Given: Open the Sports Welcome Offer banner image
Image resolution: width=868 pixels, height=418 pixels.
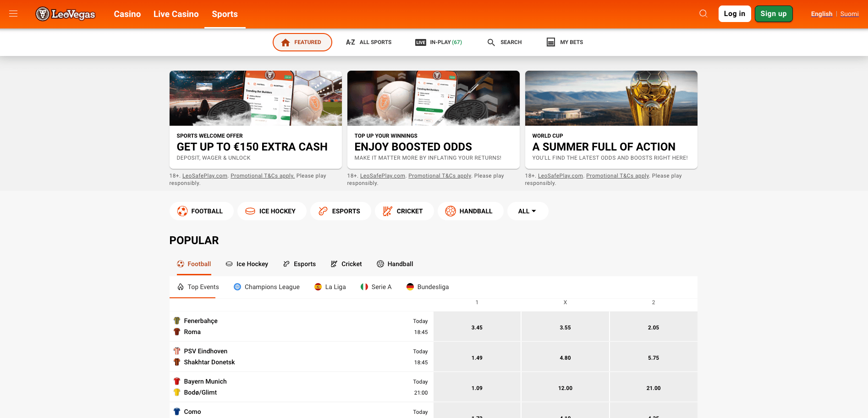Looking at the screenshot, I should [255, 98].
